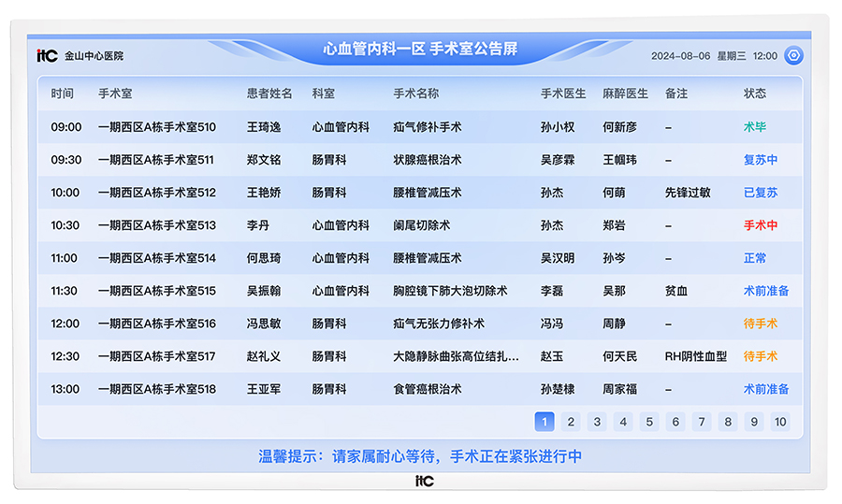Click surgeon 吴彦霖
Image resolution: width=842 pixels, height=504 pixels.
(558, 160)
